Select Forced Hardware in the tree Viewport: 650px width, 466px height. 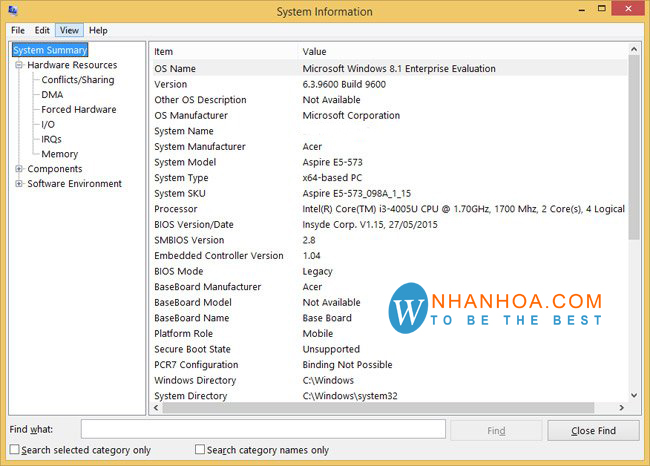click(79, 109)
